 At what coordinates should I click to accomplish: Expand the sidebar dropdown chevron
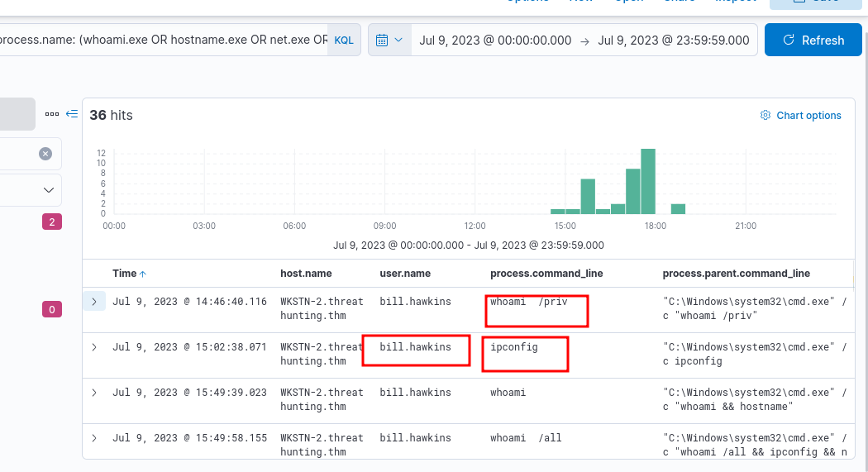coord(47,190)
